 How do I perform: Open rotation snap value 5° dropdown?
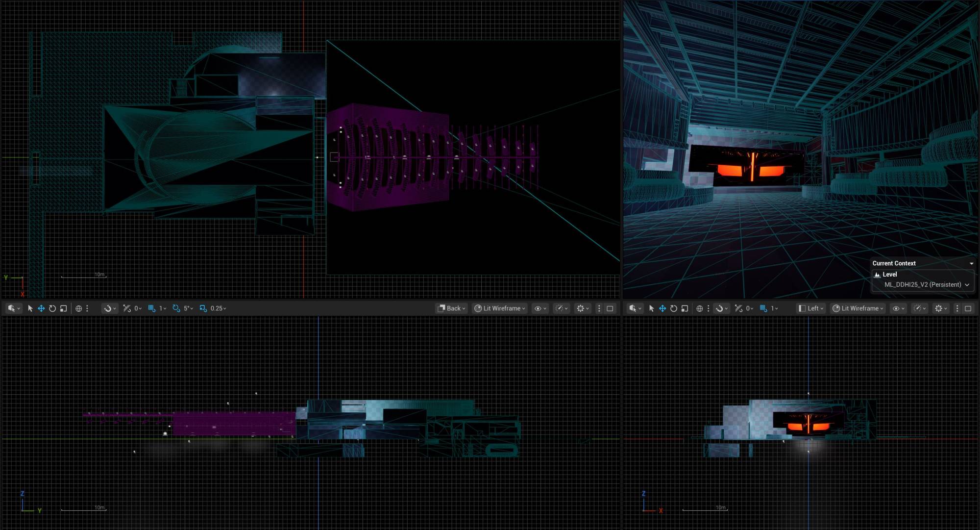coord(189,308)
